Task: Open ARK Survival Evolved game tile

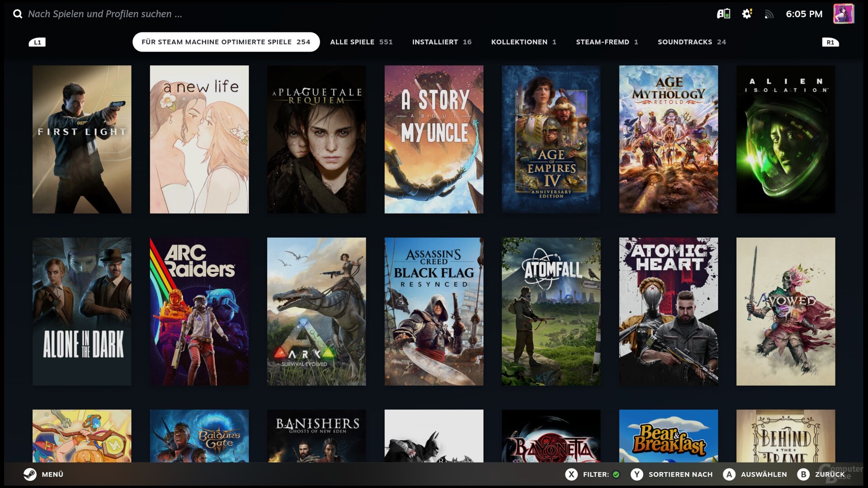Action: [316, 311]
